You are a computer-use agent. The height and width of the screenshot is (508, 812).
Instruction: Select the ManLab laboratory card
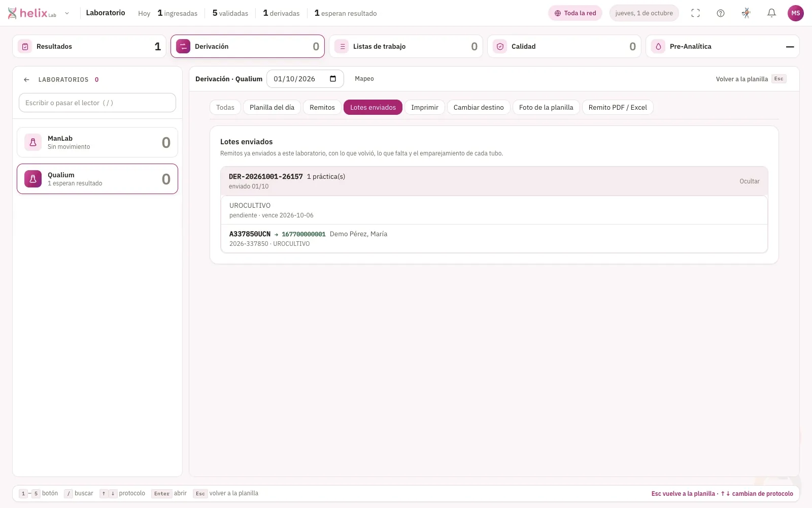pos(97,142)
